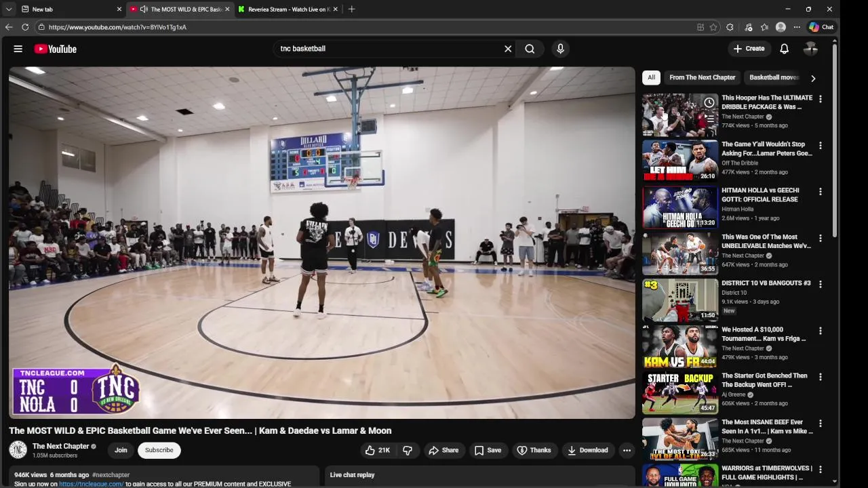Screen dimensions: 868x488
Task: Open Kam vs Friga tournament video thumbnail
Action: [680, 346]
